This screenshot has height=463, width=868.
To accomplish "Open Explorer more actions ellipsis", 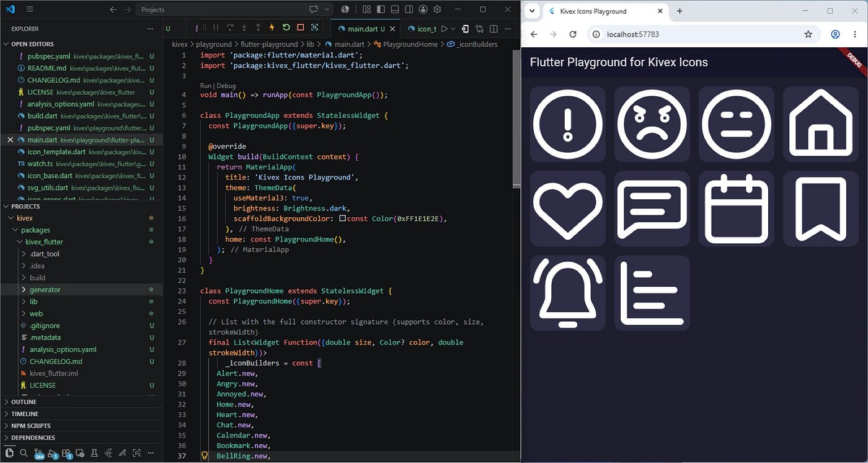I will tap(149, 29).
